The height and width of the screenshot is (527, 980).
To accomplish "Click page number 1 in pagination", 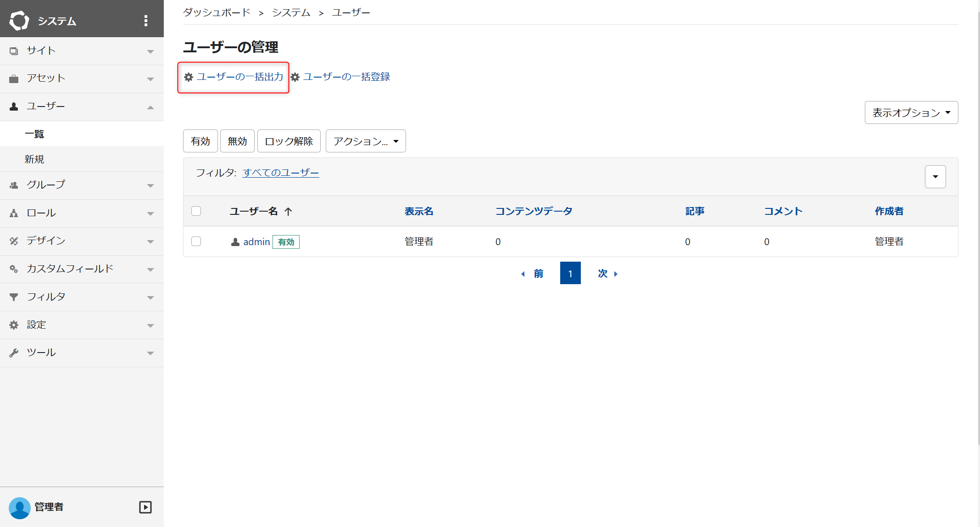I will coord(570,273).
